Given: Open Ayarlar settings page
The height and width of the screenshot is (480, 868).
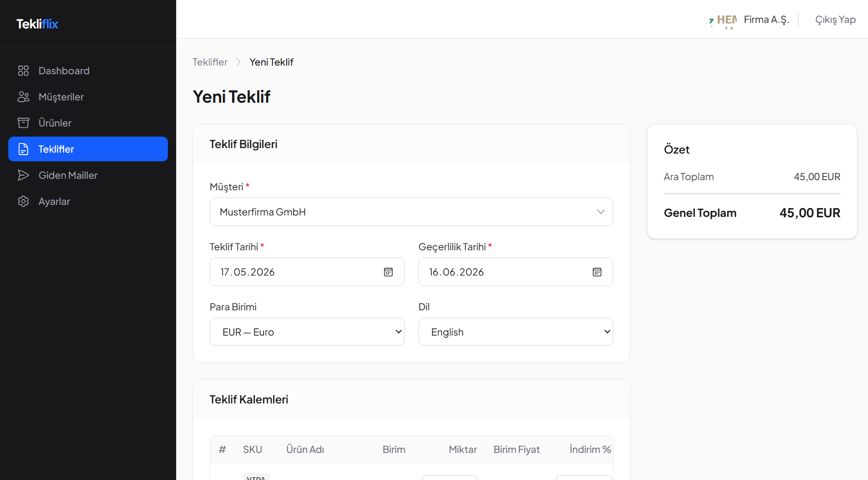Looking at the screenshot, I should (88, 201).
